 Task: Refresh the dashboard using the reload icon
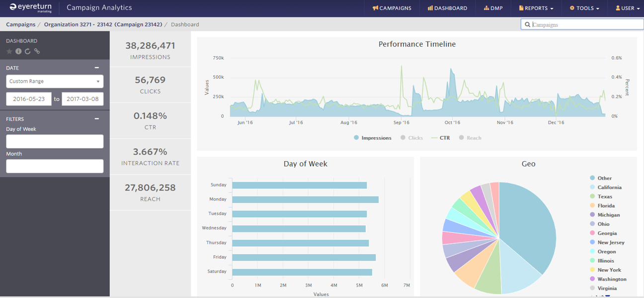tap(27, 51)
